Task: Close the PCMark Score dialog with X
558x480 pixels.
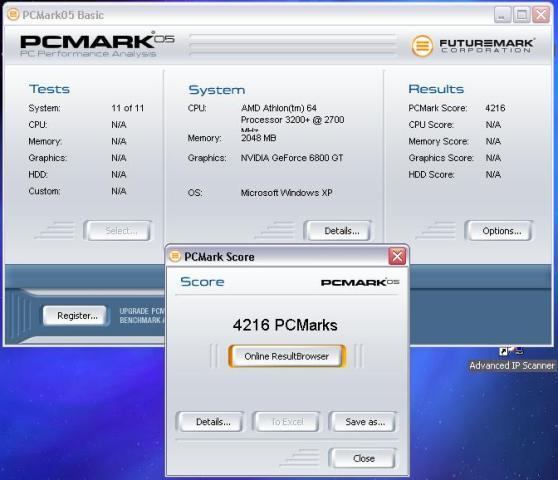Action: (397, 256)
